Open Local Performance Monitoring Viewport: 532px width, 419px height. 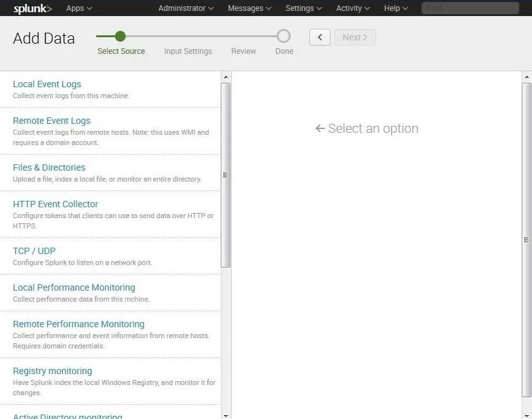74,287
